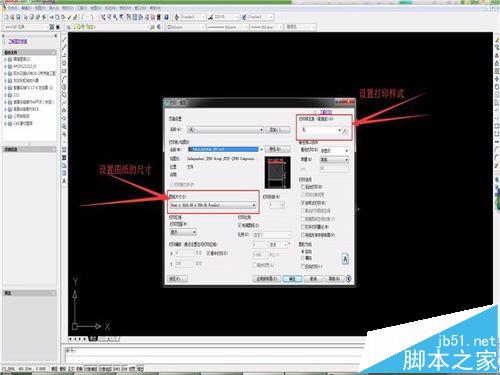This screenshot has height=375, width=500.
Task: Open the Page setup name dropdown
Action: point(225,130)
